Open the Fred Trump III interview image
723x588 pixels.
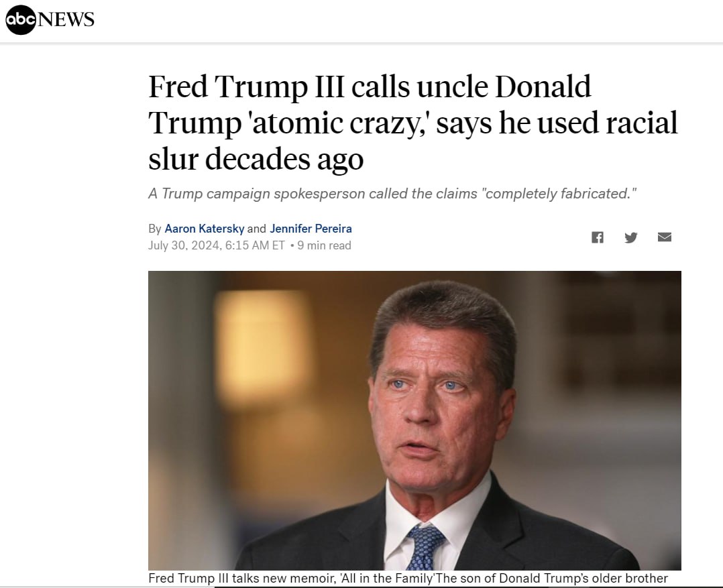tap(414, 420)
